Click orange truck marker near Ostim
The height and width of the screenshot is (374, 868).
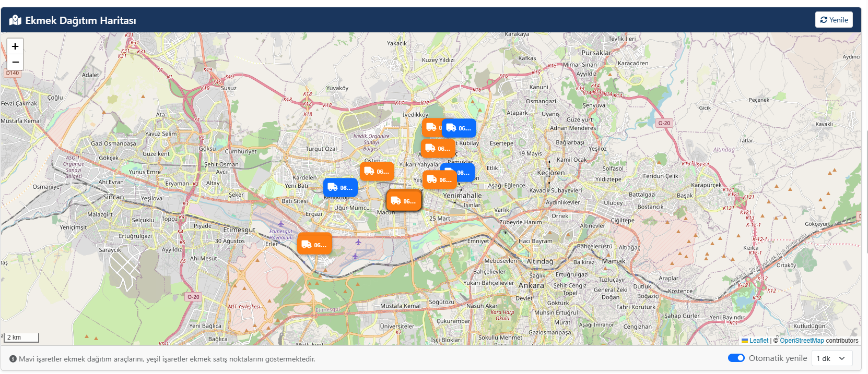[377, 171]
